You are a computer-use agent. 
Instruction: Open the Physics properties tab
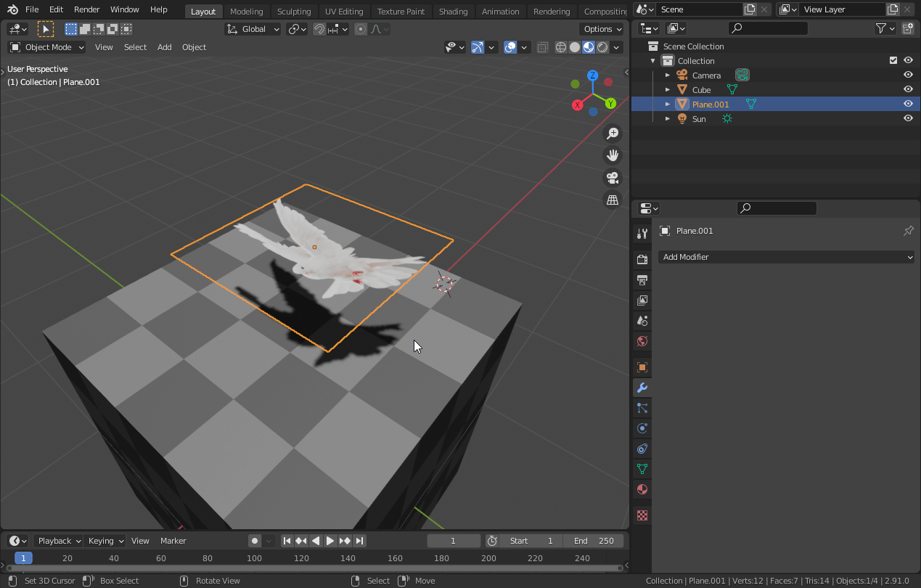coord(642,428)
